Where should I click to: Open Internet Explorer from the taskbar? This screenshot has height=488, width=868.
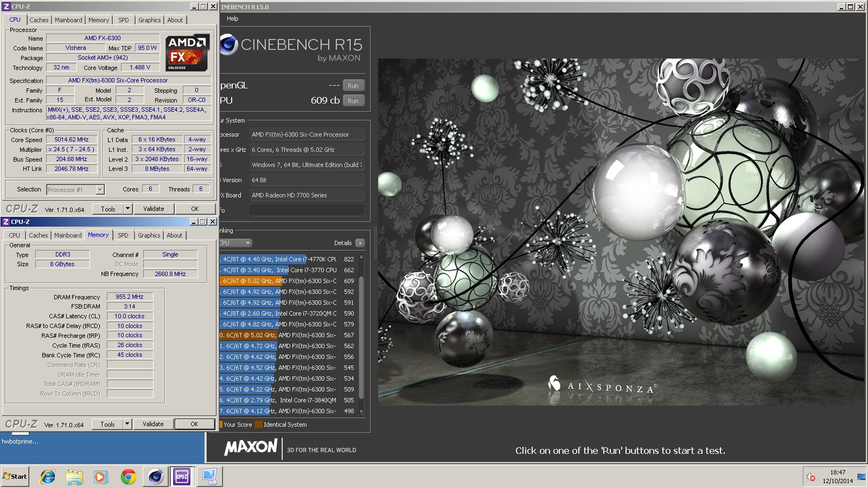[48, 477]
